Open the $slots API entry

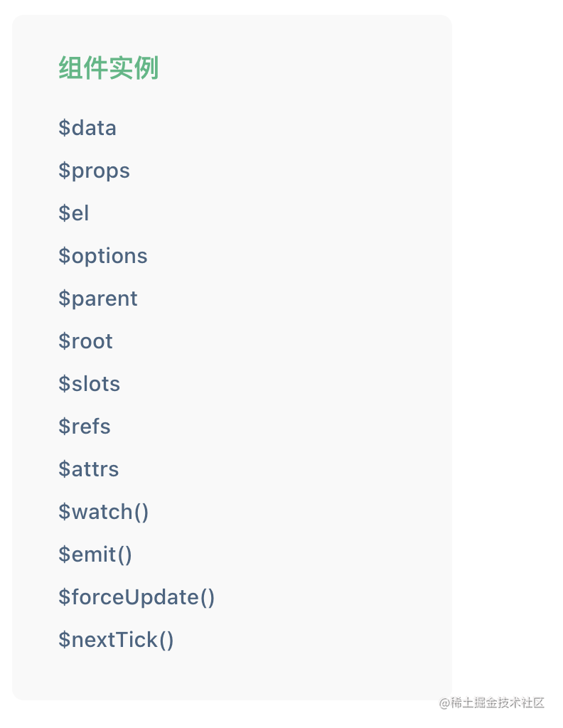pos(90,384)
